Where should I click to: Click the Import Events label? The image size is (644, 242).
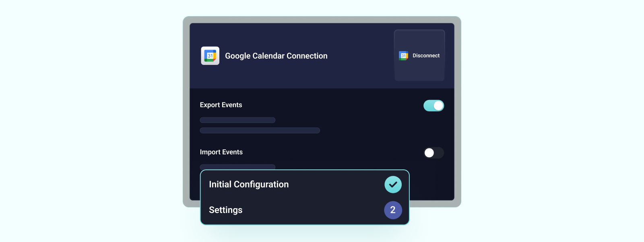pyautogui.click(x=221, y=152)
